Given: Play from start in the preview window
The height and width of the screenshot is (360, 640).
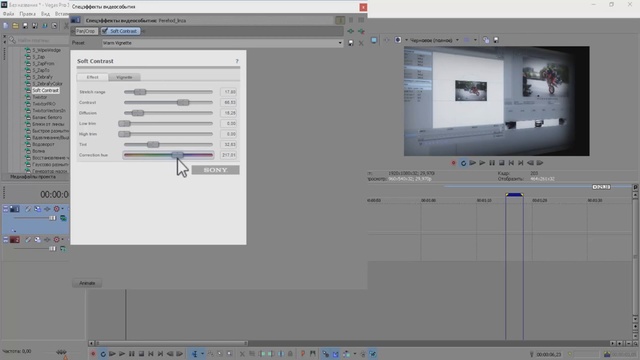Looking at the screenshot, I should [x=473, y=163].
